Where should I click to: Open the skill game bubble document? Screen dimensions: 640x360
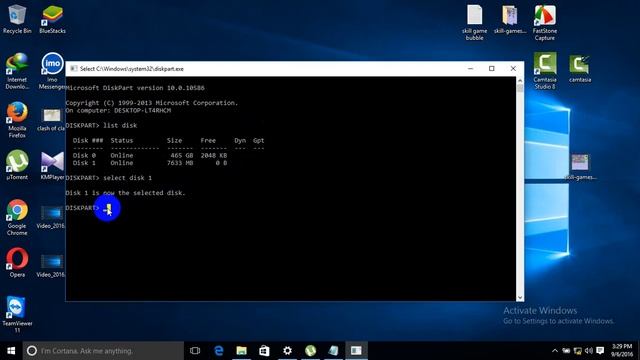click(474, 22)
